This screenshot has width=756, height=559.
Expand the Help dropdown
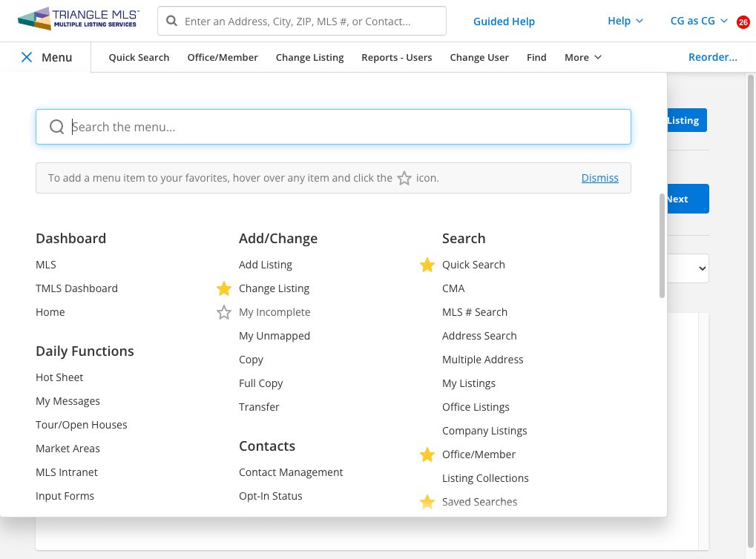click(x=625, y=21)
